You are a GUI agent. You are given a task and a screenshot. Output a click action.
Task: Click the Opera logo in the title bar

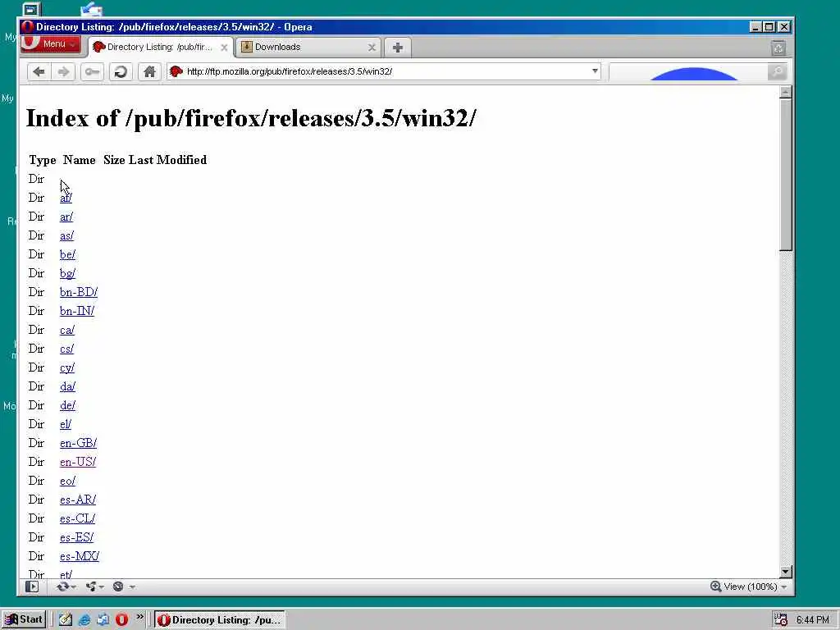pos(27,27)
